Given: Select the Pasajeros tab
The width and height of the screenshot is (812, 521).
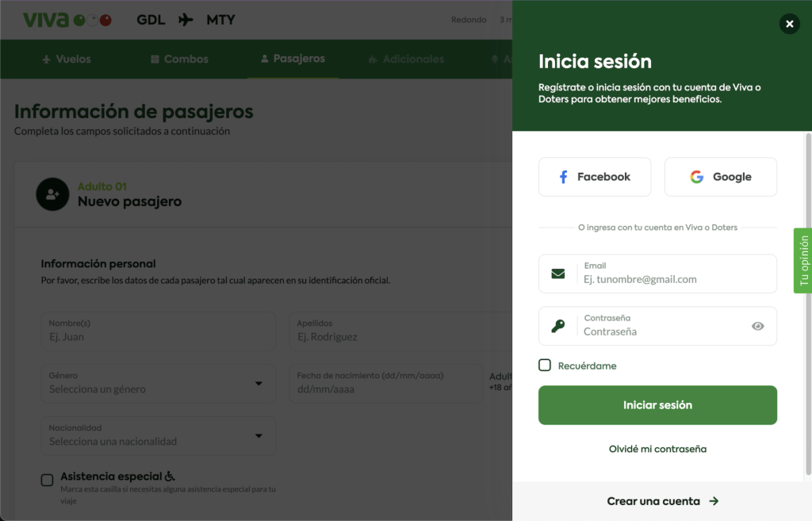Looking at the screenshot, I should 293,59.
